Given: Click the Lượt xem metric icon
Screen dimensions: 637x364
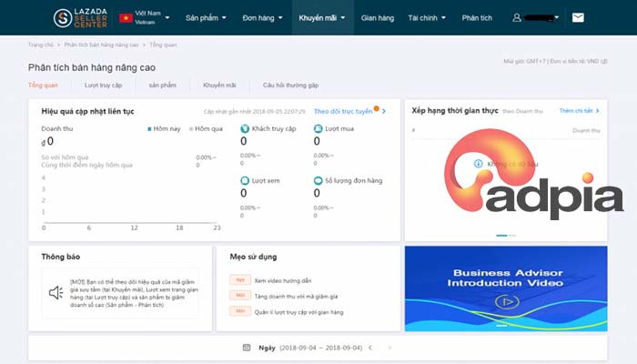Looking at the screenshot, I should (x=245, y=181).
